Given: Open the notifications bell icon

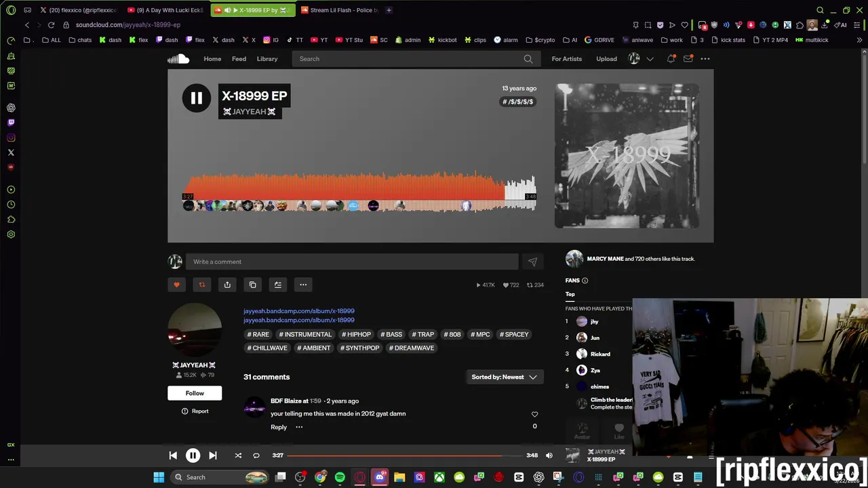Looking at the screenshot, I should click(x=671, y=59).
